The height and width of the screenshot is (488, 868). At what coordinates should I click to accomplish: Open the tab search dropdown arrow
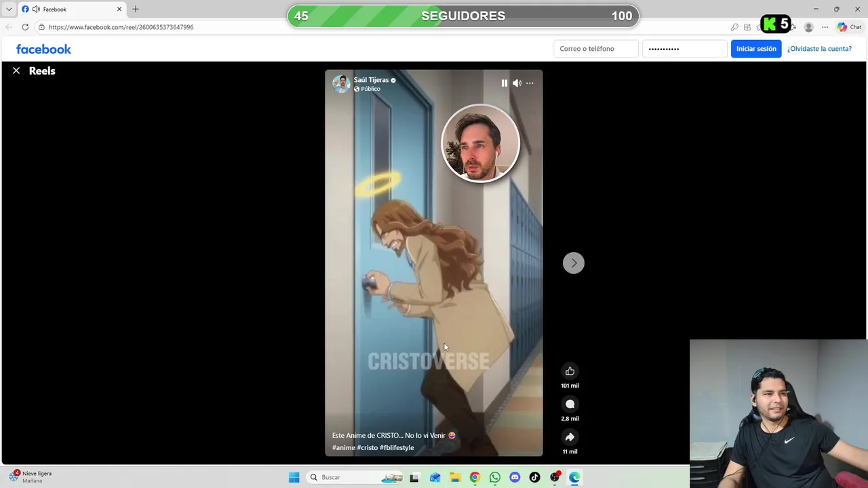(9, 9)
